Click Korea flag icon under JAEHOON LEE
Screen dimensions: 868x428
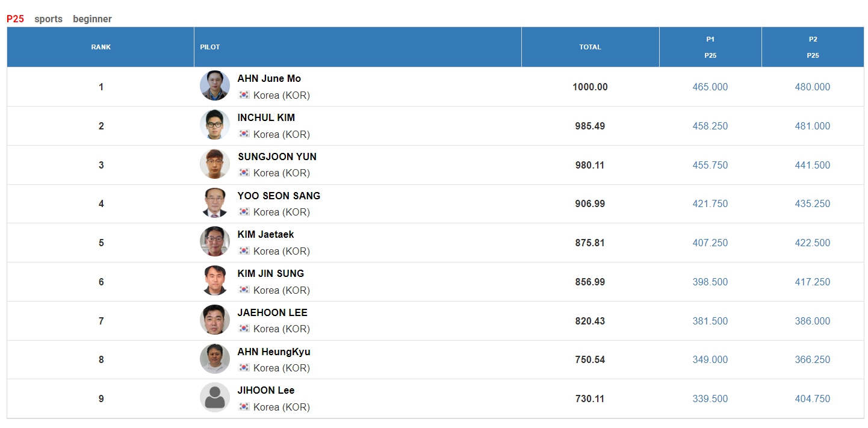244,328
